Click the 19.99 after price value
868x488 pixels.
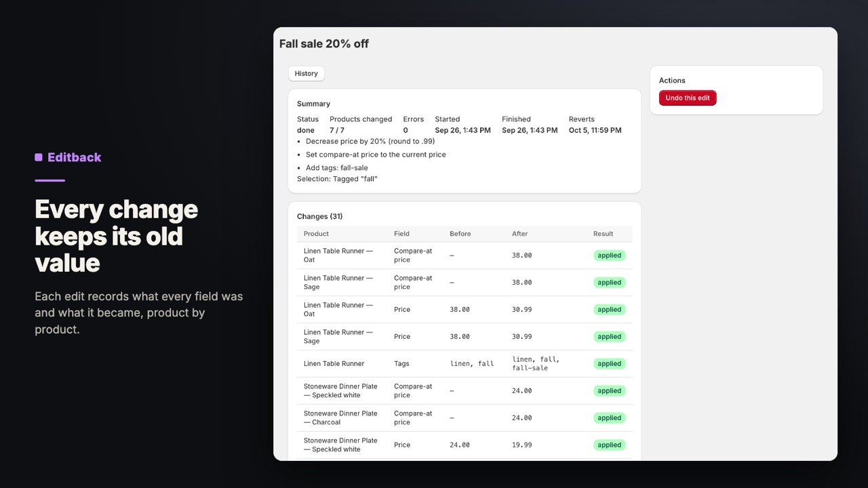pos(521,445)
